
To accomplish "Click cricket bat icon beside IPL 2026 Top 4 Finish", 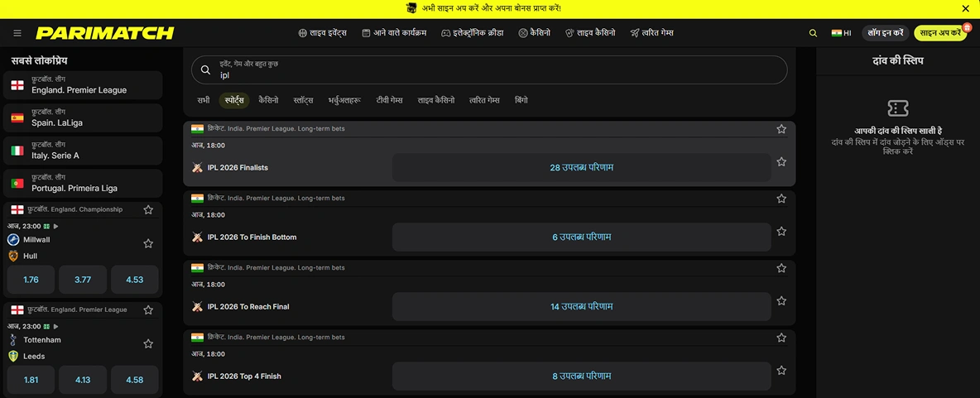I will (198, 376).
